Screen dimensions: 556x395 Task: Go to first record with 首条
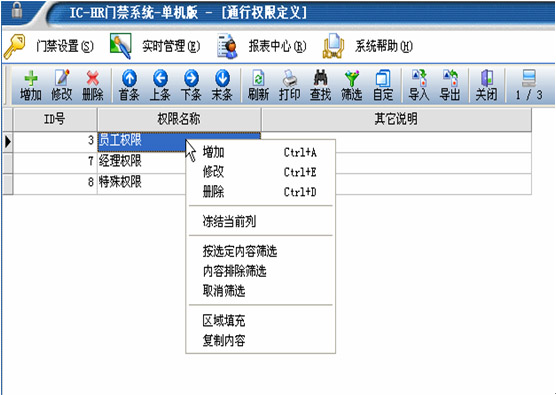(x=129, y=85)
